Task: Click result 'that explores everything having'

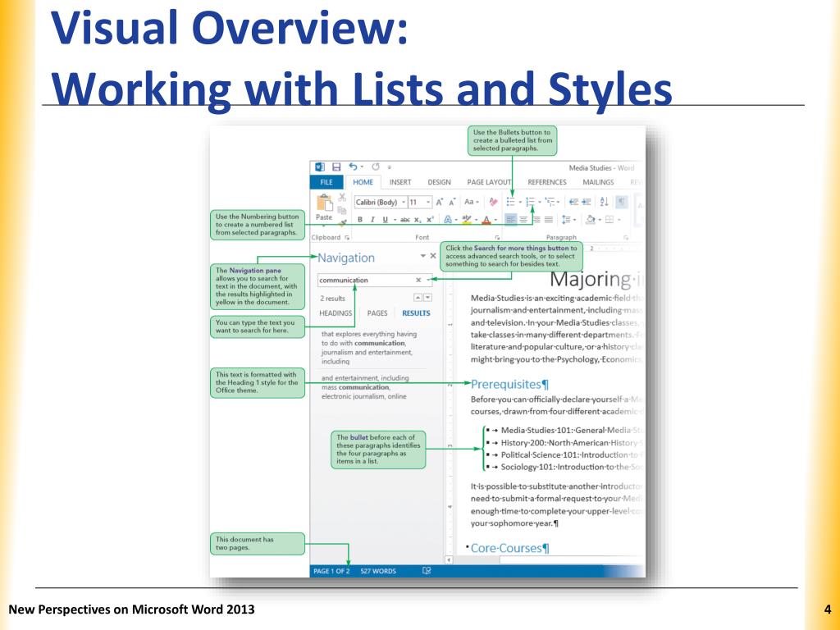Action: pyautogui.click(x=370, y=348)
